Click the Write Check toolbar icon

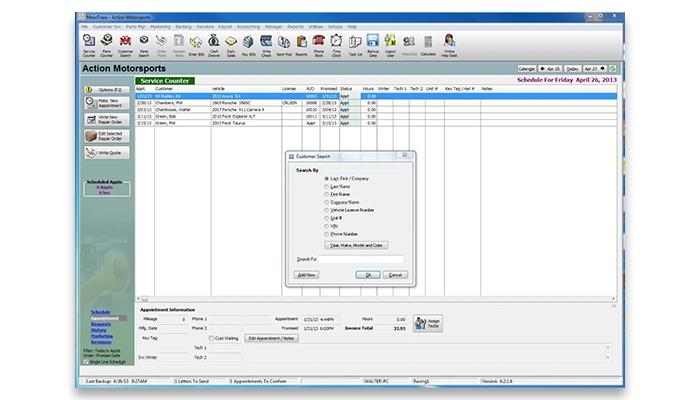(266, 45)
